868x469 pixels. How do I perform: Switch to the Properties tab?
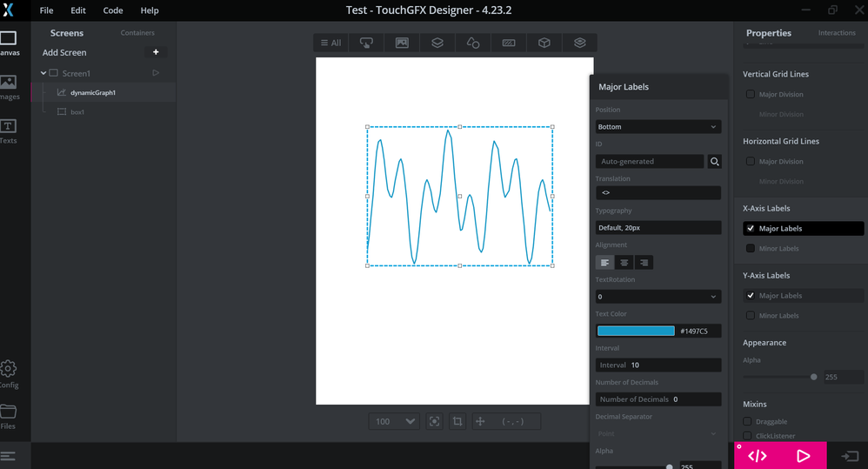tap(768, 33)
